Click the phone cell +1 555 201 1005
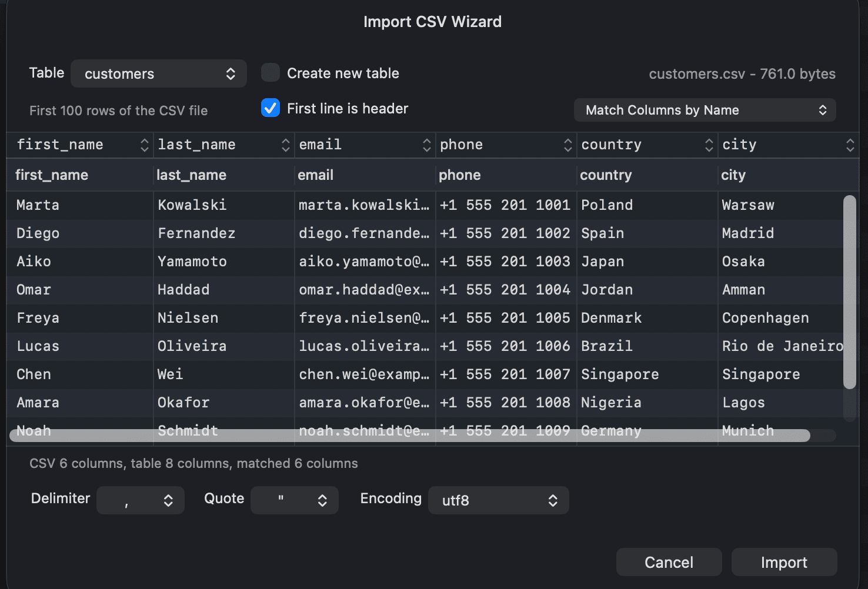Viewport: 868px width, 589px height. tap(505, 318)
